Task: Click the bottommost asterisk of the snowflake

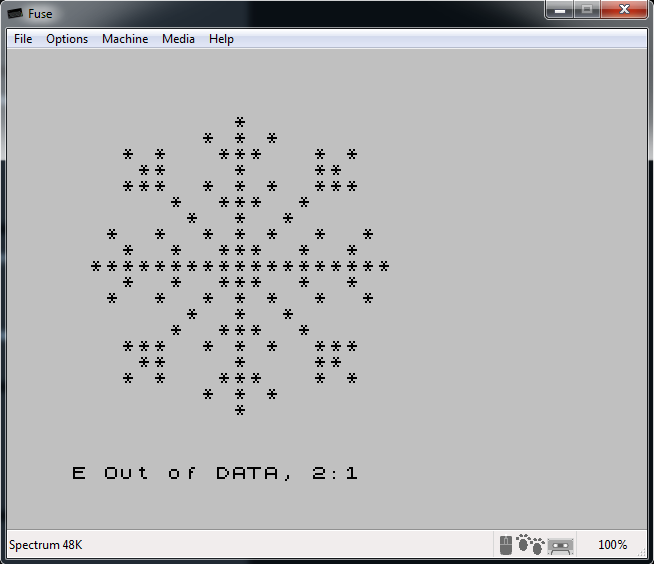Action: (240, 410)
